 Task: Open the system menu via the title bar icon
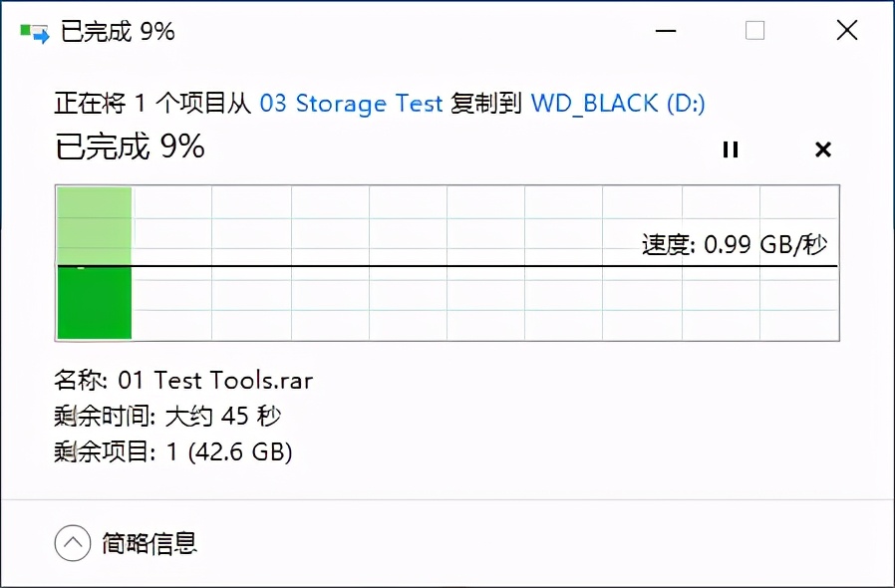(x=33, y=29)
